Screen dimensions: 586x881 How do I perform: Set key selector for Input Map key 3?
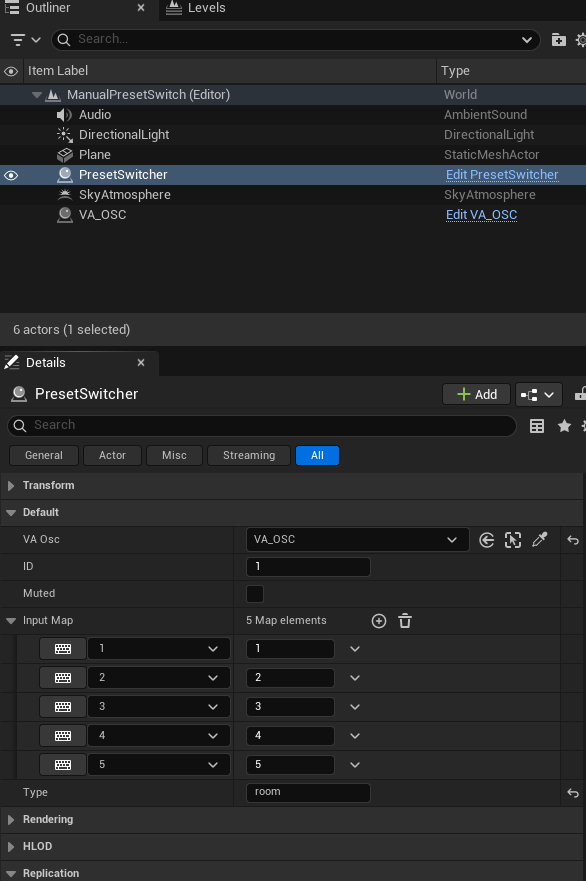pos(63,707)
